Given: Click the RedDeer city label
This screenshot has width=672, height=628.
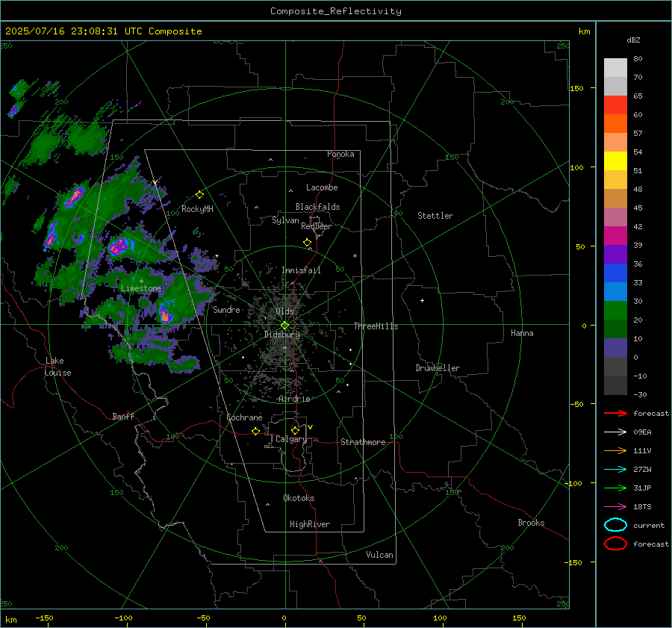Looking at the screenshot, I should coord(317,226).
